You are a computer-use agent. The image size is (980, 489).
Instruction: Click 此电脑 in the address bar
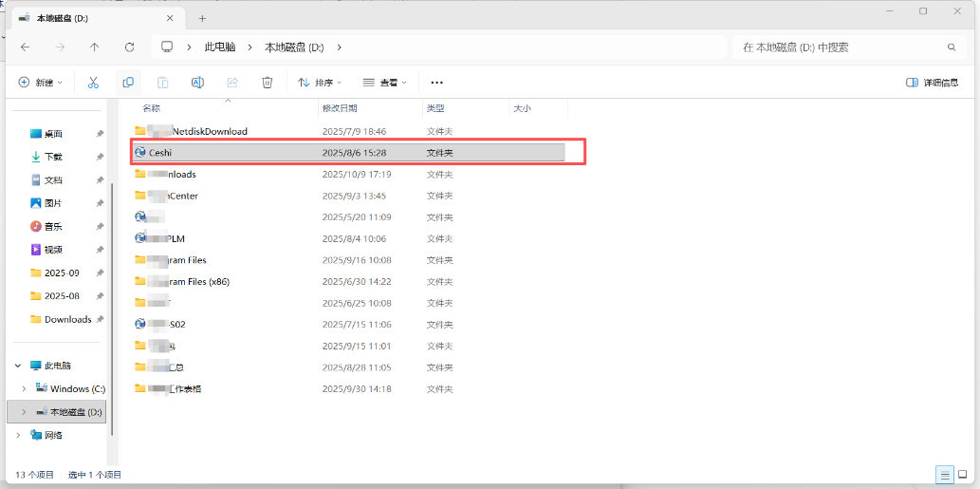click(220, 47)
